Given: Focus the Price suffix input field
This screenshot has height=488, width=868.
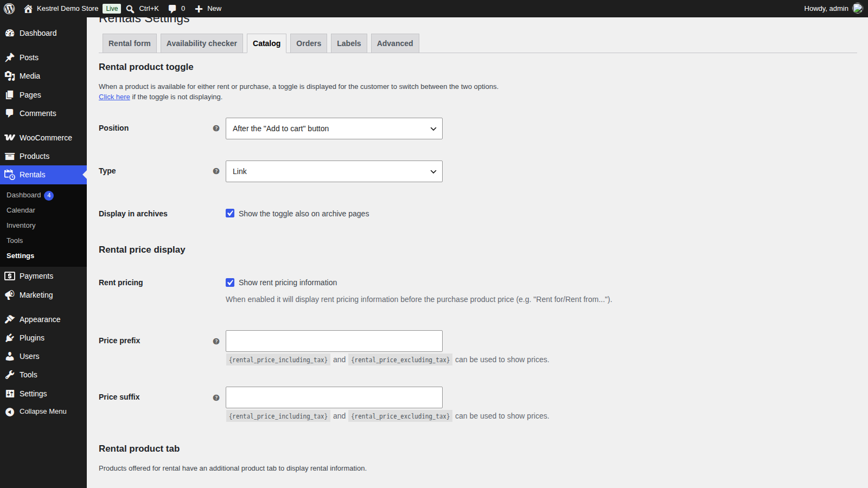Looking at the screenshot, I should point(334,397).
